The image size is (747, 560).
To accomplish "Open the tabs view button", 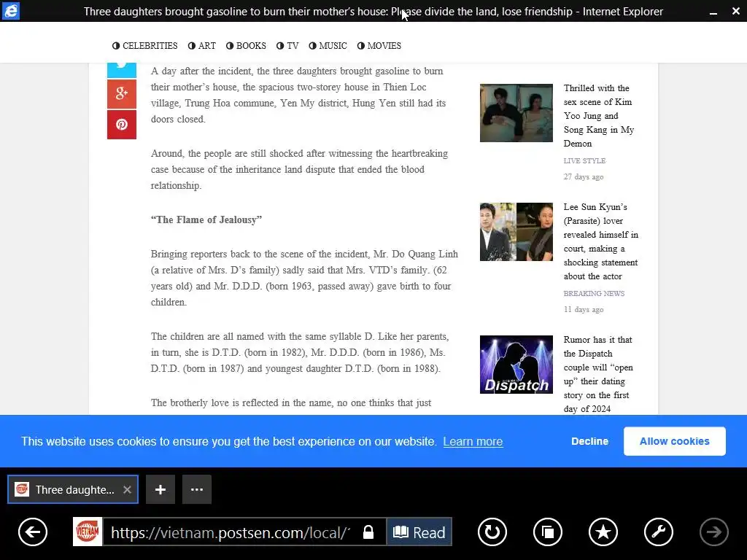I will [548, 532].
